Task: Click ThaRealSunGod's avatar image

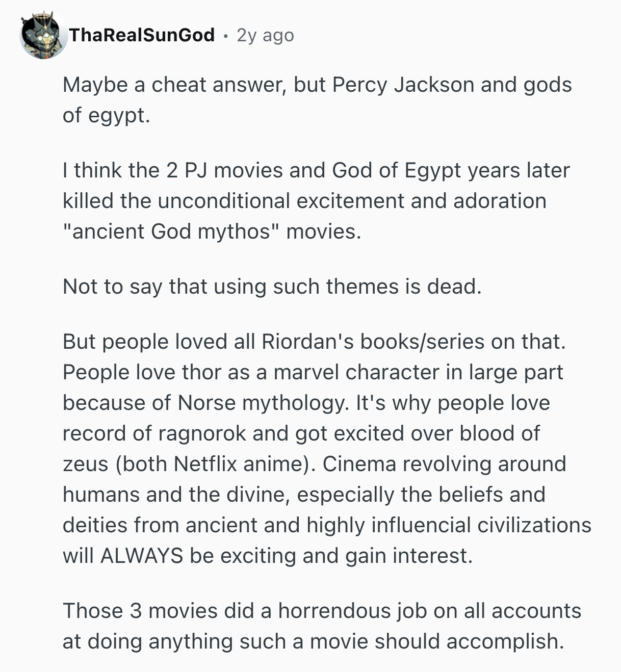Action: (x=43, y=36)
